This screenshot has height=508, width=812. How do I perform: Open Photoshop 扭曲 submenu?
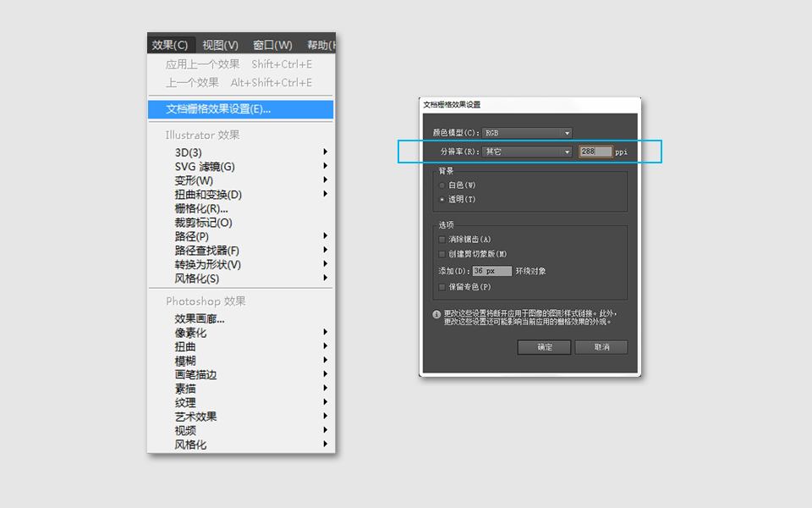click(x=241, y=347)
